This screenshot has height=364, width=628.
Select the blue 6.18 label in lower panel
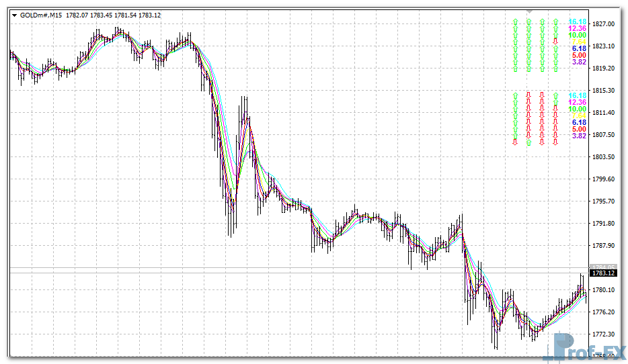pyautogui.click(x=579, y=122)
